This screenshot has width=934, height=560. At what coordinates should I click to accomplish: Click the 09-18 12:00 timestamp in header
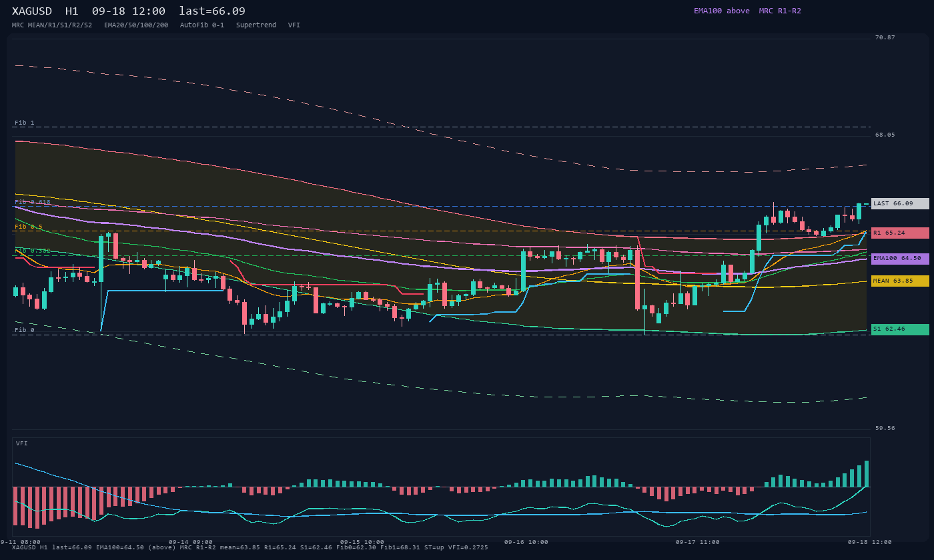point(129,11)
